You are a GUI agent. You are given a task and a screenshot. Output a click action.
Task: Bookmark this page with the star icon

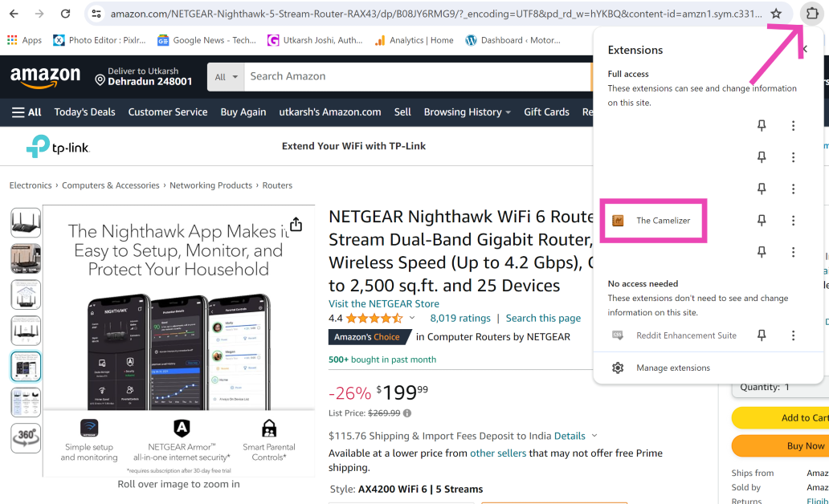coord(776,14)
